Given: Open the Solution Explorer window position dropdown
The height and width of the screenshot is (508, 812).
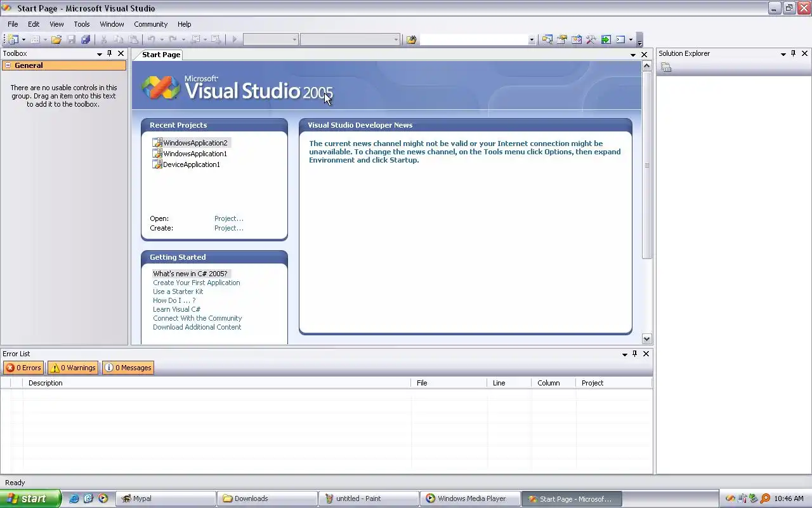Looking at the screenshot, I should click(x=783, y=54).
